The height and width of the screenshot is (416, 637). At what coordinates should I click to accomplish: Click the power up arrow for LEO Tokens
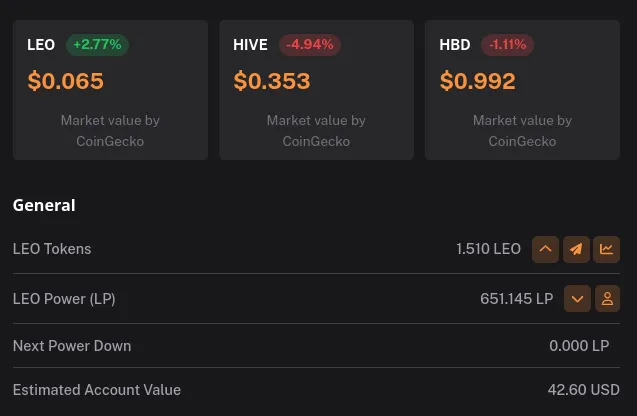pyautogui.click(x=545, y=249)
